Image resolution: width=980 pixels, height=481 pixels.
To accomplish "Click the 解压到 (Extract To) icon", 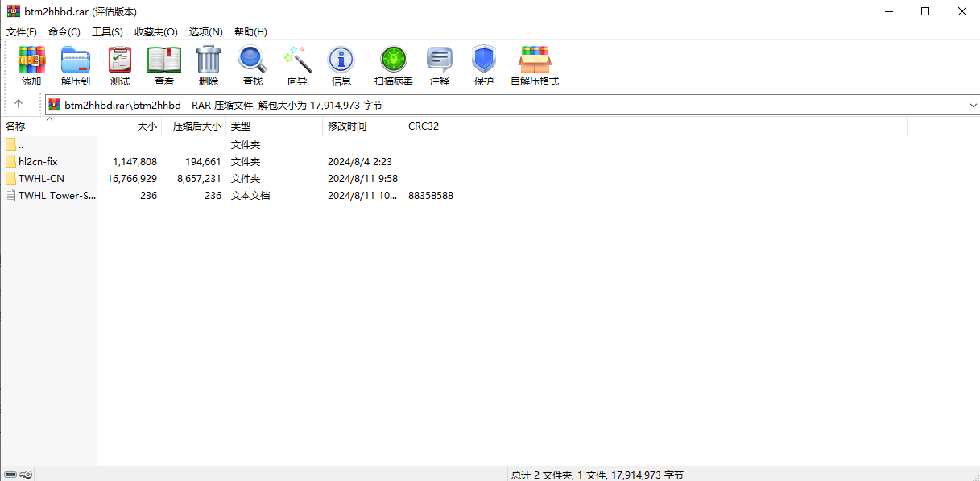I will point(76,60).
